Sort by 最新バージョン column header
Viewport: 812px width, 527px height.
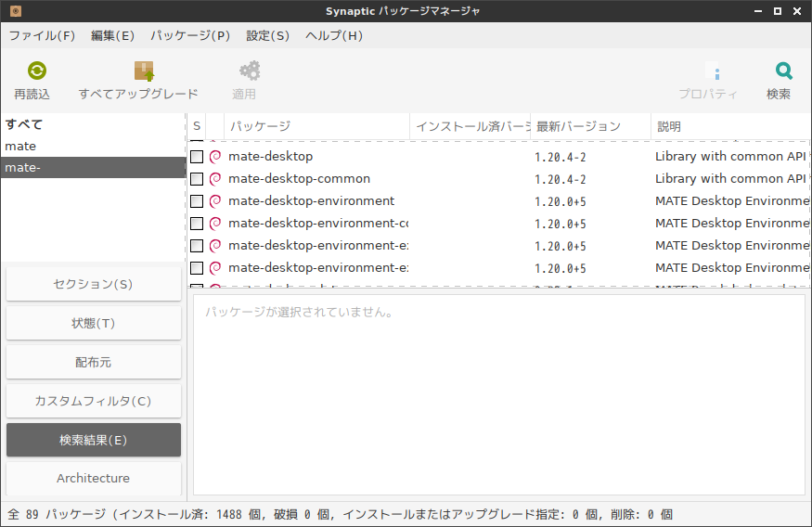591,126
